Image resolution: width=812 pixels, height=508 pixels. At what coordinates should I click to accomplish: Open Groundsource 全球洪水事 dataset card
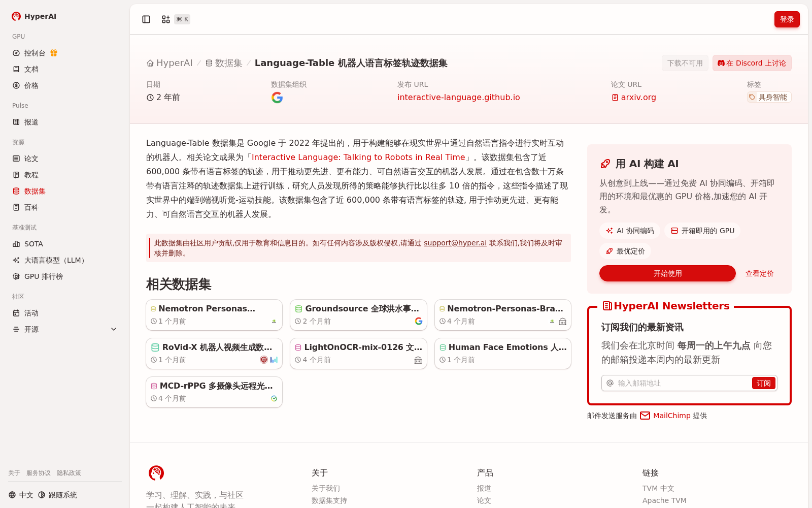[x=358, y=315]
